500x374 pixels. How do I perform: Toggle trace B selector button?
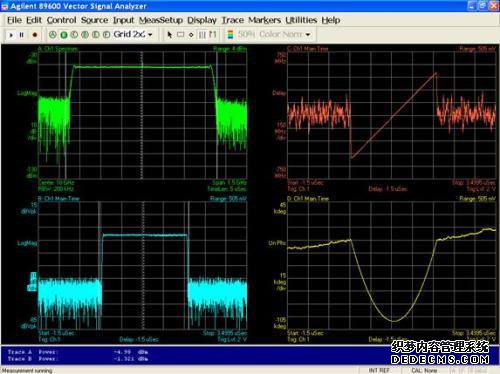(64, 35)
